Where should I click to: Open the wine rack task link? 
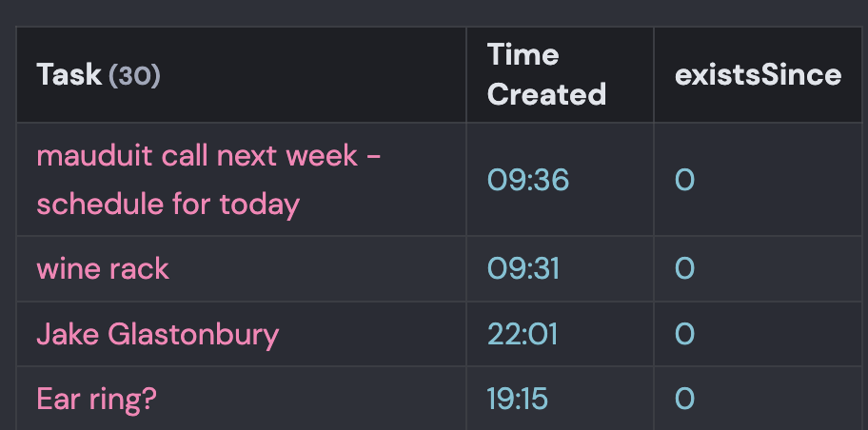click(103, 269)
